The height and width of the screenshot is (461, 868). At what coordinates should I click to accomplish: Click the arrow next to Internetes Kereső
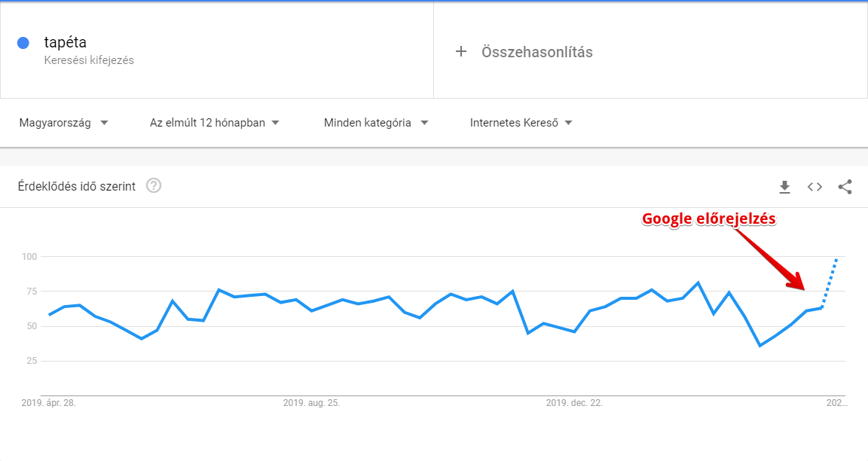568,123
